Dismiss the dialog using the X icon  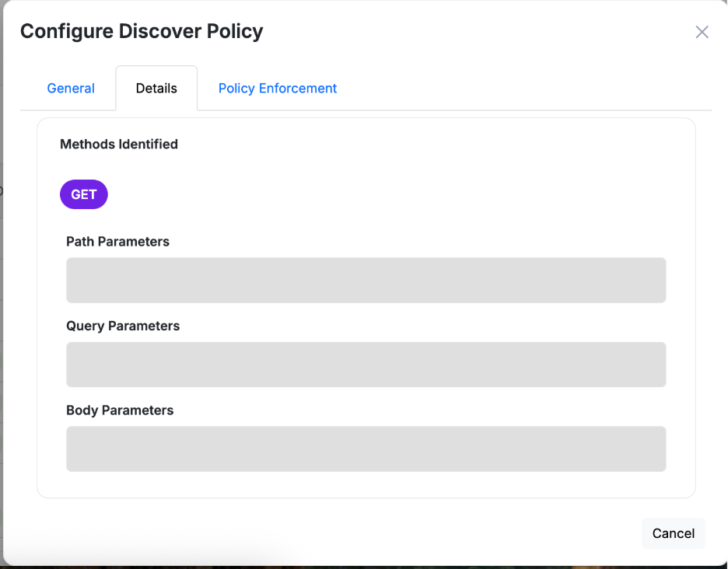click(x=702, y=32)
